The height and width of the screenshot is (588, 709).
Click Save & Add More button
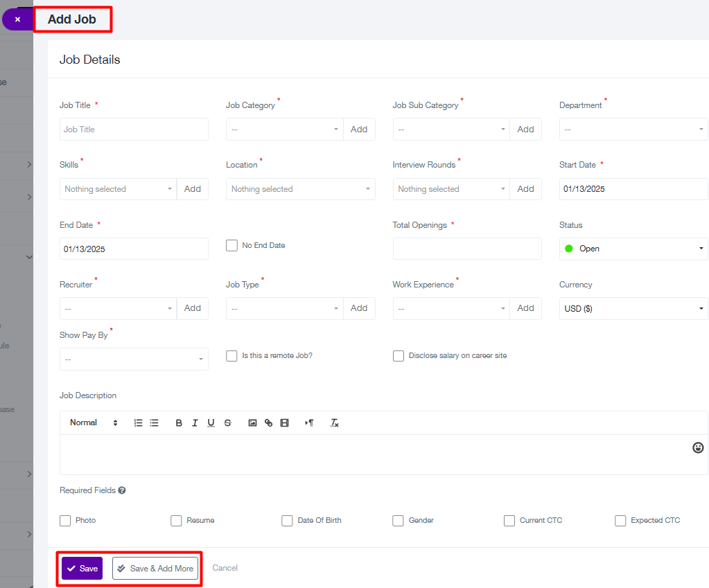(x=155, y=569)
